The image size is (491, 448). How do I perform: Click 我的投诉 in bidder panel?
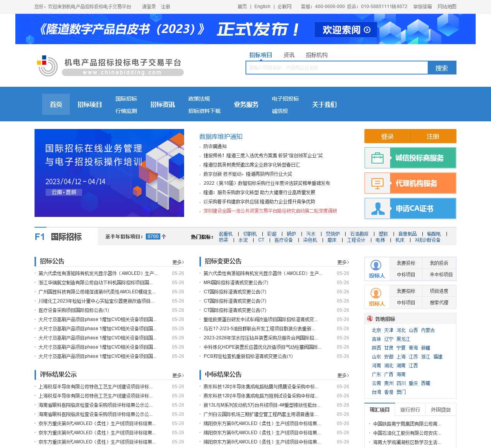439,263
